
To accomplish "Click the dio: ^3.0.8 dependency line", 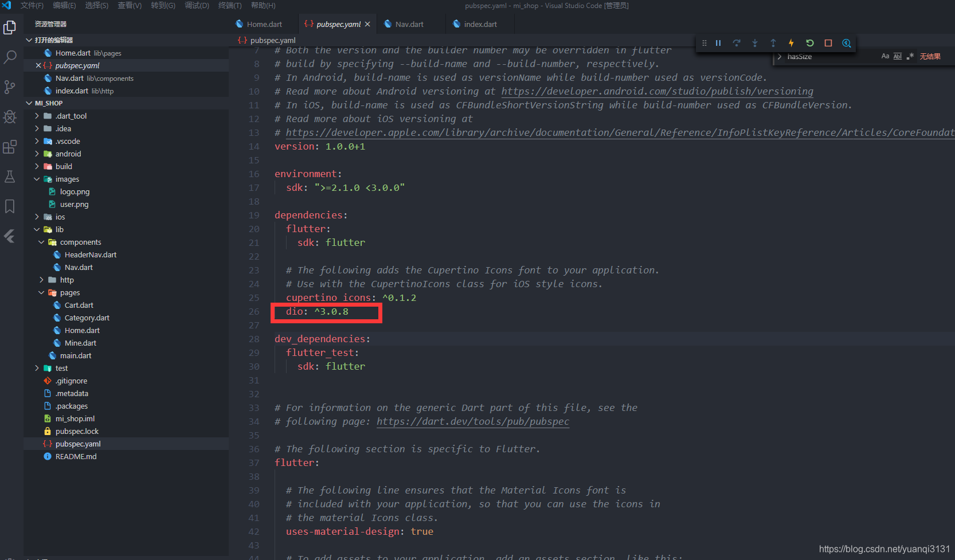I will [x=317, y=311].
